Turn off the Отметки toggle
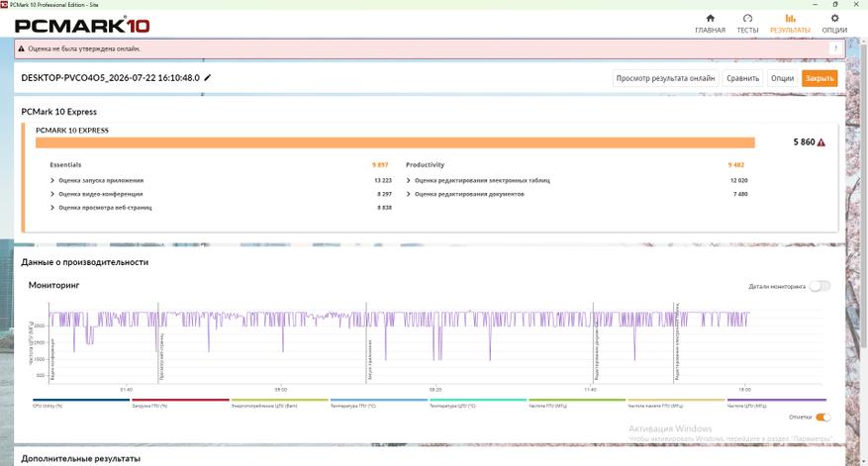868x466 pixels. click(x=823, y=418)
